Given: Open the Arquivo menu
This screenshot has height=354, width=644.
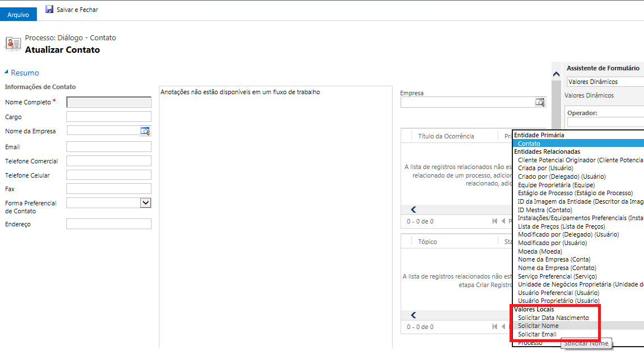Looking at the screenshot, I should pos(18,15).
